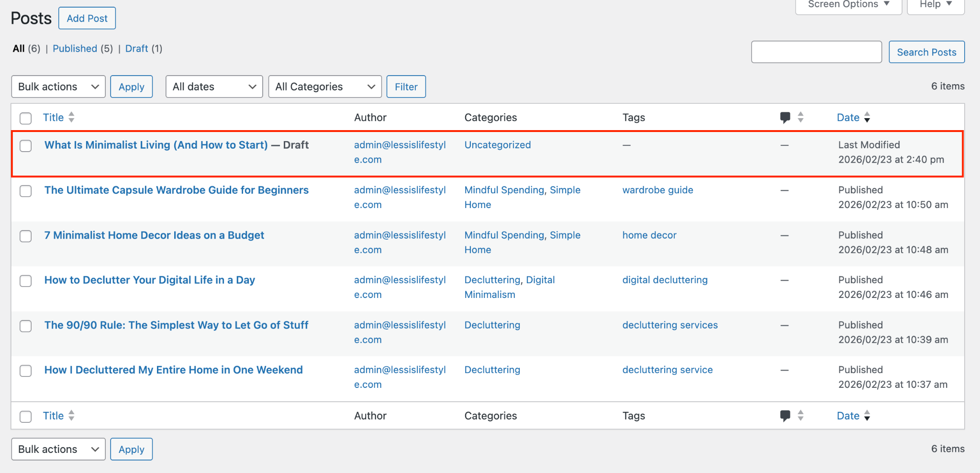Sort posts using the Date sort arrow

868,117
